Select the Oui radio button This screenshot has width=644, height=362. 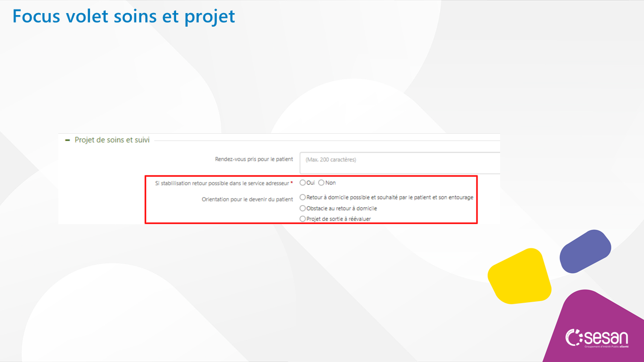pyautogui.click(x=303, y=183)
